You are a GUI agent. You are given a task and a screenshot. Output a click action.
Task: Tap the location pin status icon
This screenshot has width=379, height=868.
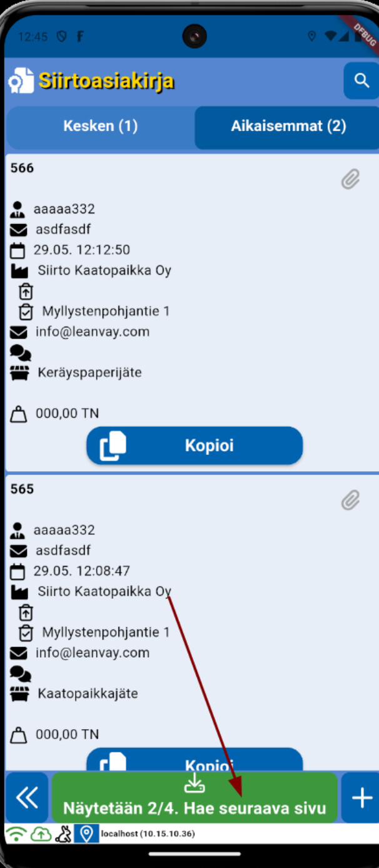pyautogui.click(x=86, y=834)
